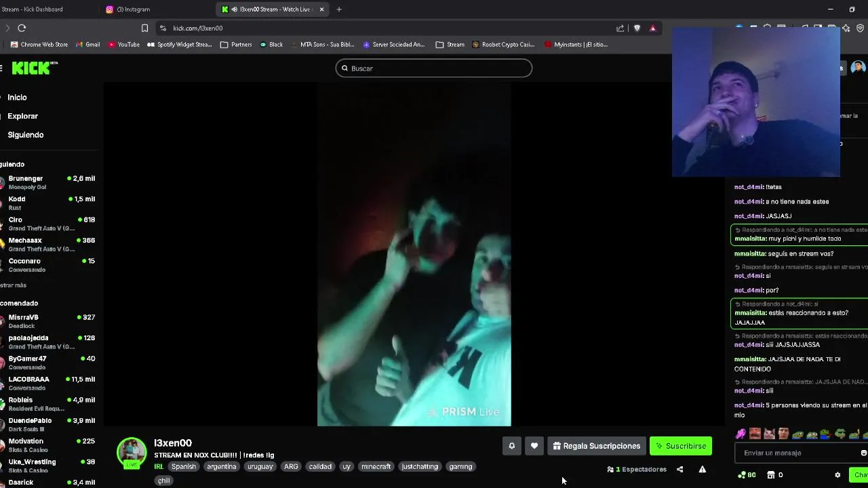Open Explorar in sidebar
Image resolution: width=868 pixels, height=488 pixels.
coord(22,116)
